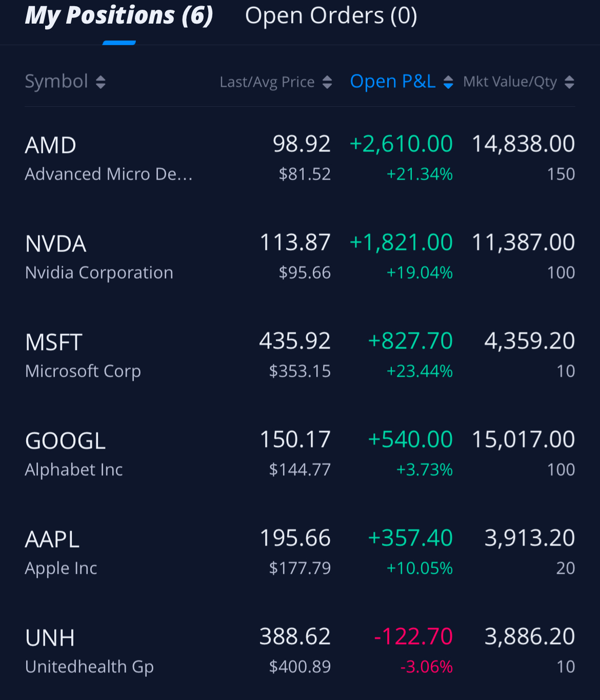Select the MSFT Microsoft Corp row
The height and width of the screenshot is (700, 600).
300,355
